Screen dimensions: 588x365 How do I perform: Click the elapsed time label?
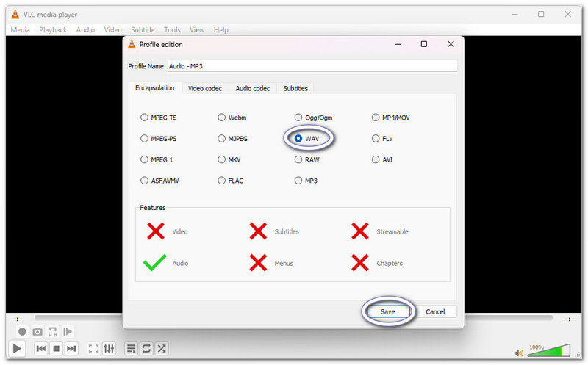pos(18,319)
